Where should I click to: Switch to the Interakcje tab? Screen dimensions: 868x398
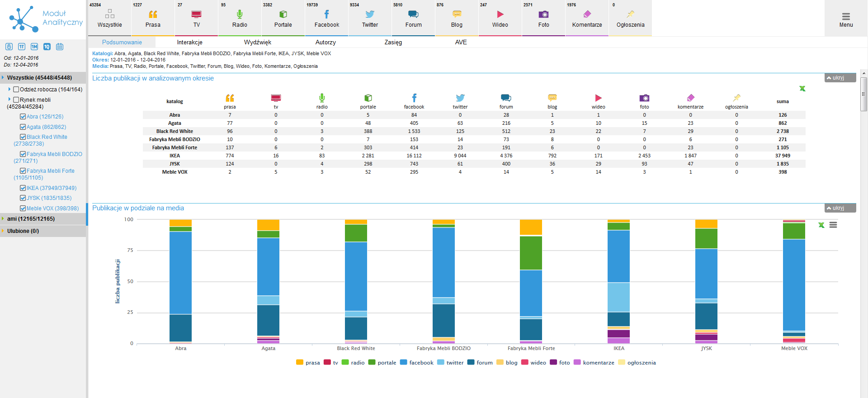tap(190, 43)
